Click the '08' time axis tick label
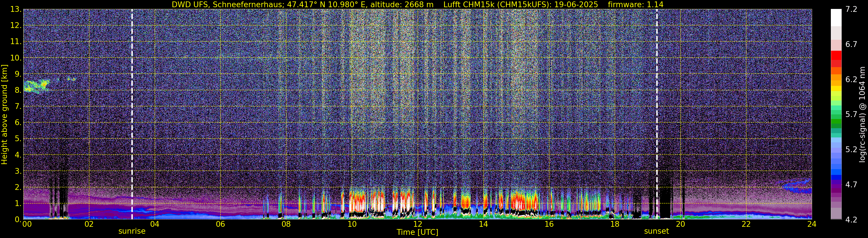 point(286,224)
